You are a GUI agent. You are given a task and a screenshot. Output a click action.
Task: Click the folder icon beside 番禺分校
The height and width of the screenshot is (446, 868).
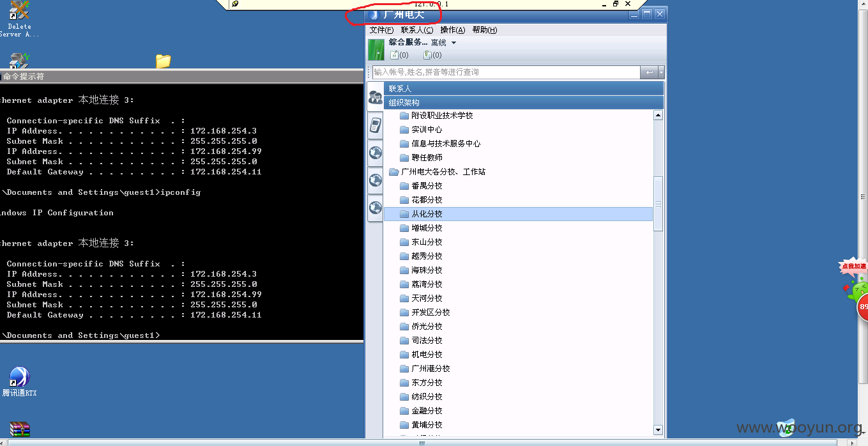point(404,186)
